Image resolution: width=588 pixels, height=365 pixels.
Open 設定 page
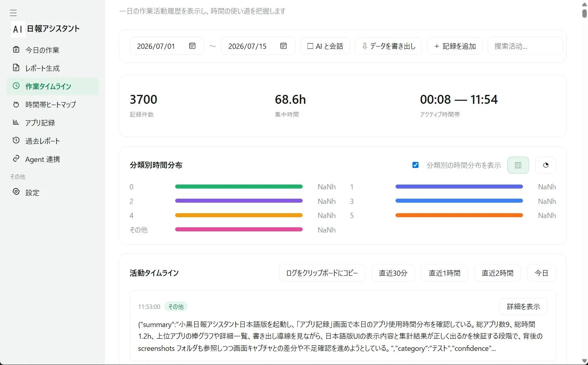pyautogui.click(x=52, y=193)
